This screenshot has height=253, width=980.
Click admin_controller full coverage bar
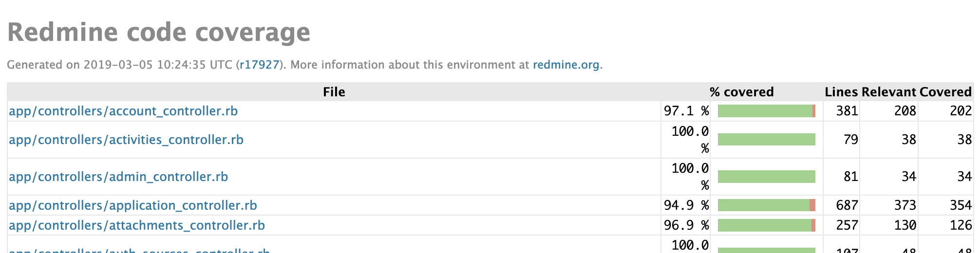point(767,177)
